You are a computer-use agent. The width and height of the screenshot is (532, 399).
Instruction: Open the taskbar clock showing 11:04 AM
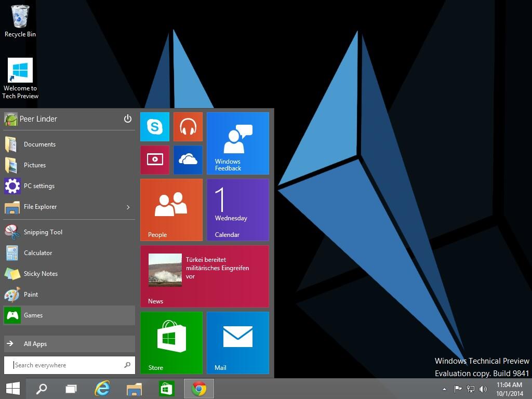point(509,389)
